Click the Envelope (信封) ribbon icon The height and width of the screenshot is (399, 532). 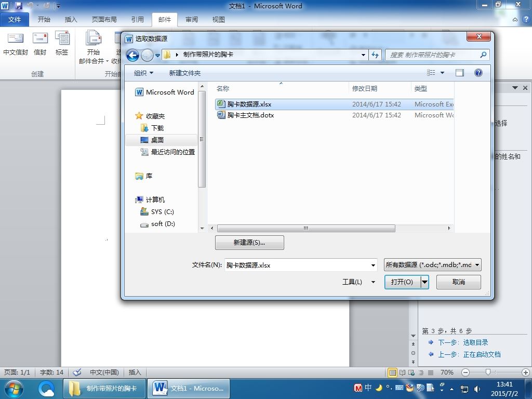pyautogui.click(x=40, y=43)
